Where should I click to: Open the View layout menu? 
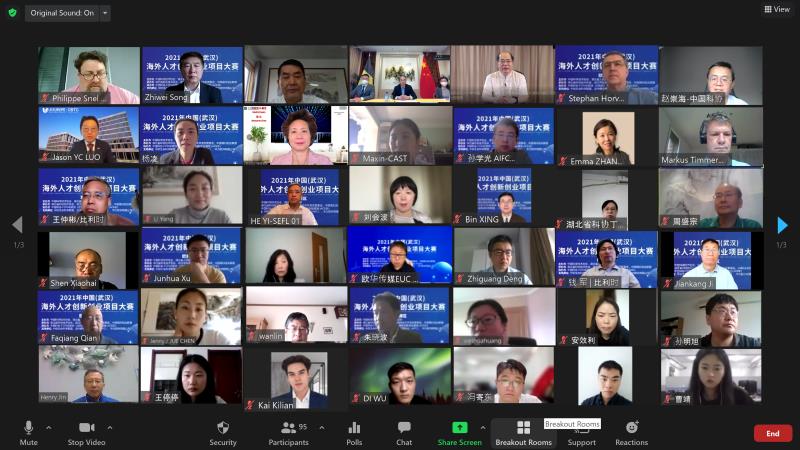tap(776, 9)
